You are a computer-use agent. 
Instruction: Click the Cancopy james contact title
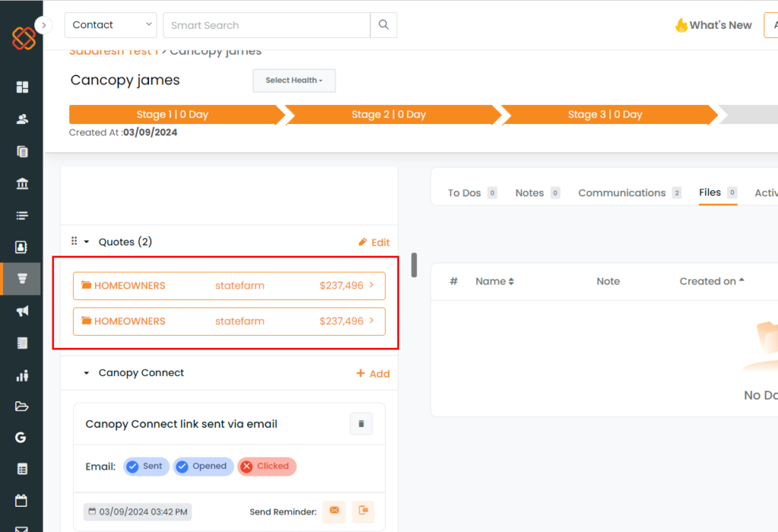click(x=125, y=81)
